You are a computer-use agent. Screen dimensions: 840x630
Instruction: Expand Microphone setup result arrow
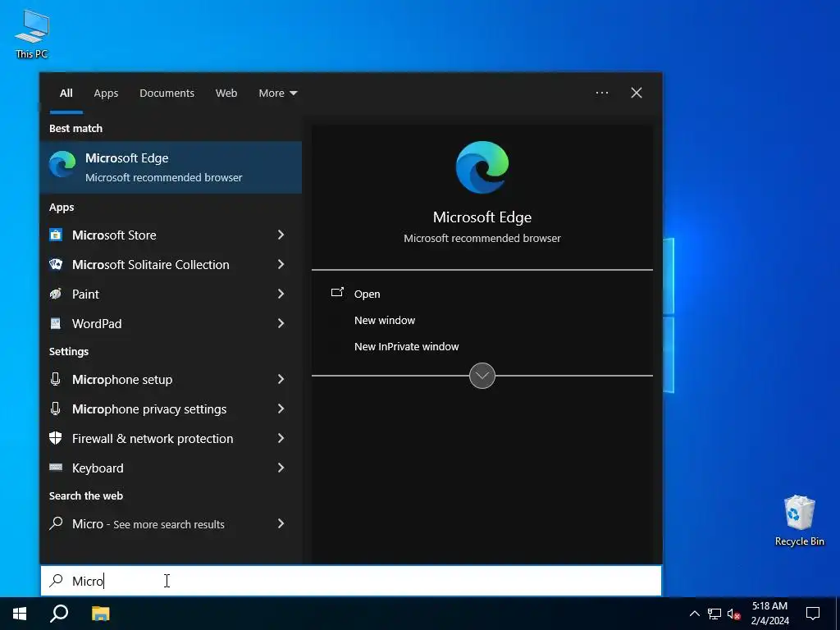[x=281, y=379]
